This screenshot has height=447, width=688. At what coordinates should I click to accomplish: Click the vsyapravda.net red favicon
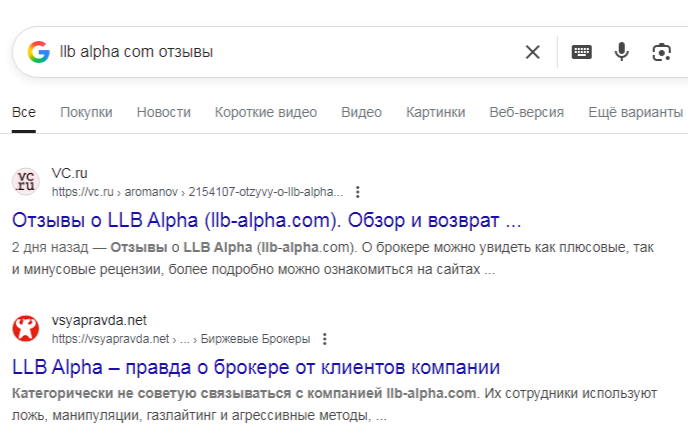click(x=25, y=329)
